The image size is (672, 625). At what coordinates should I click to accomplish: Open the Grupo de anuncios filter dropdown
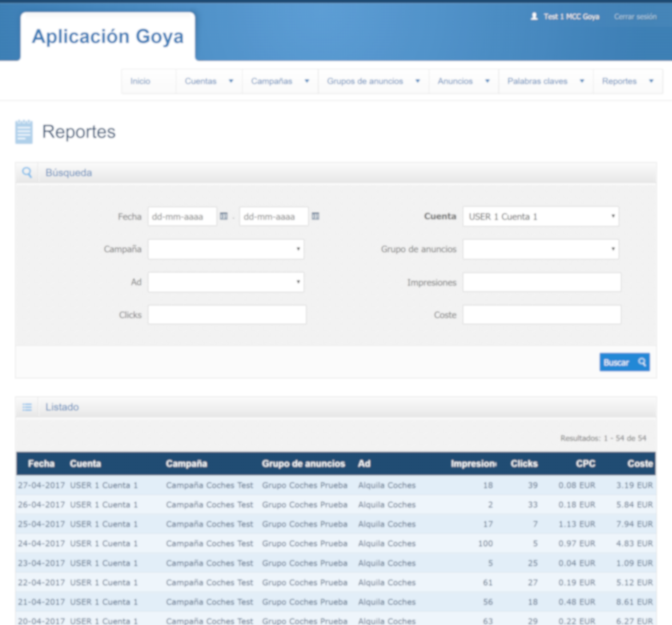541,249
